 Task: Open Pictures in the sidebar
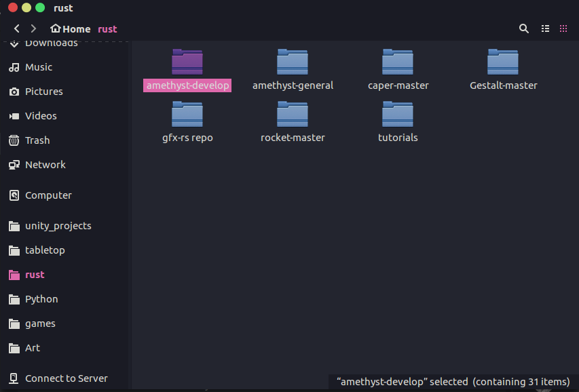[x=43, y=92]
